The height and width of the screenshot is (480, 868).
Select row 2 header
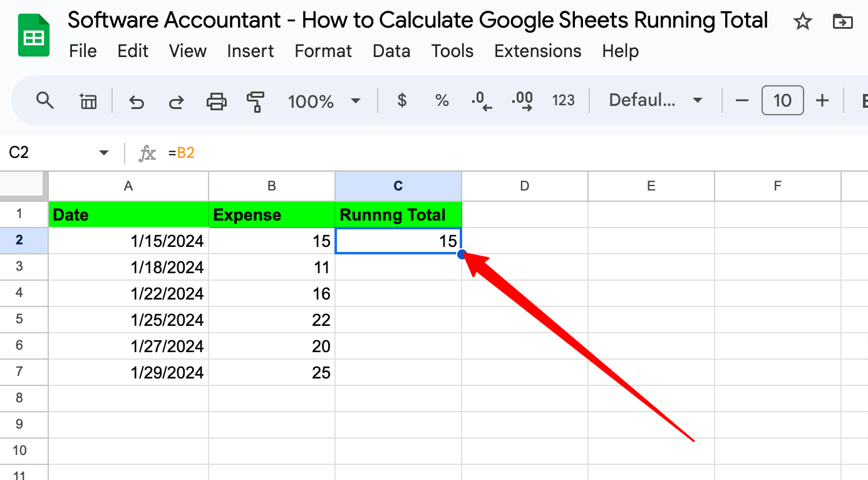(x=24, y=241)
